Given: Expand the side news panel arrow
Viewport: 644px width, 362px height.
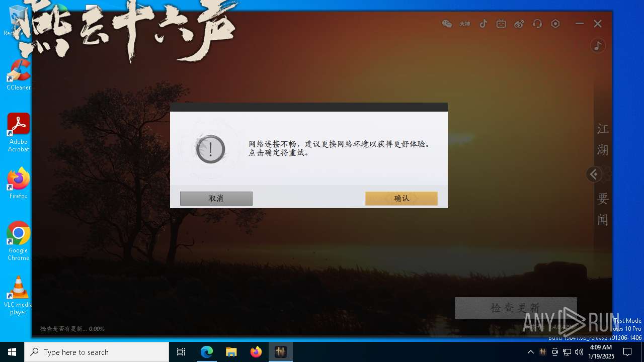Looking at the screenshot, I should [x=594, y=174].
